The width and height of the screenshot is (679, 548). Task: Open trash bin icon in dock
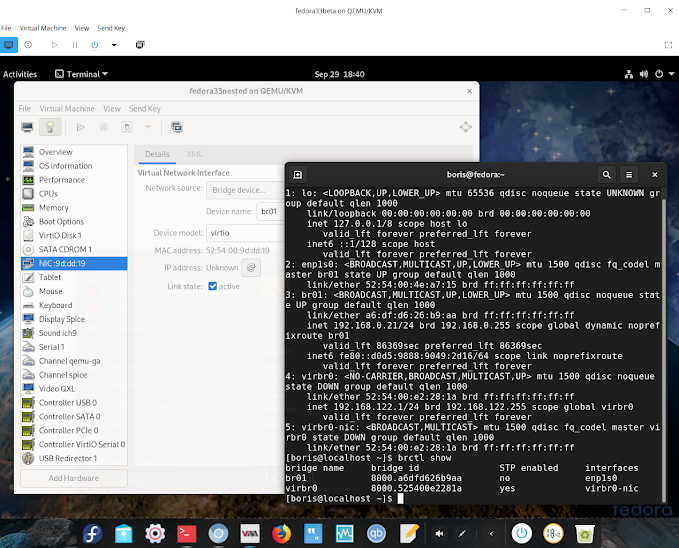(585, 534)
